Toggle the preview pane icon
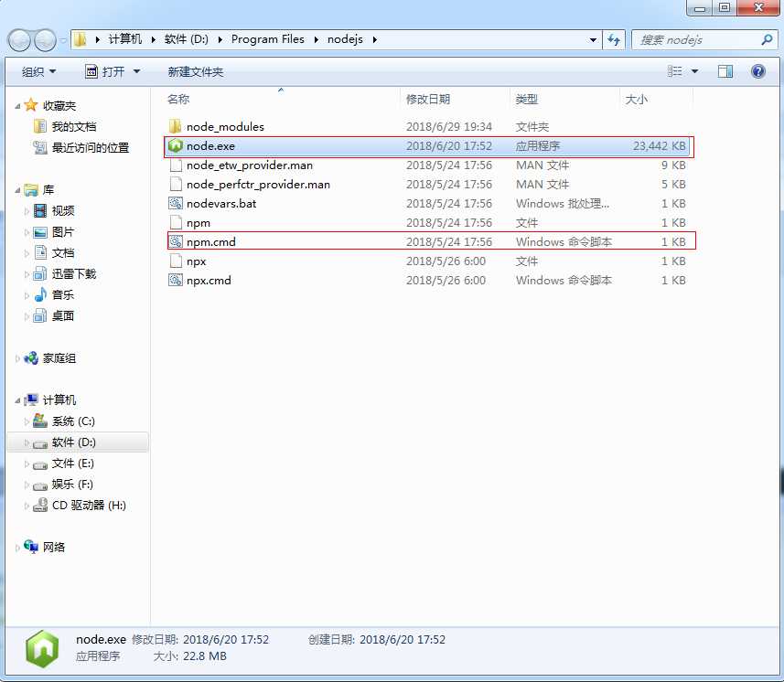 click(x=725, y=71)
